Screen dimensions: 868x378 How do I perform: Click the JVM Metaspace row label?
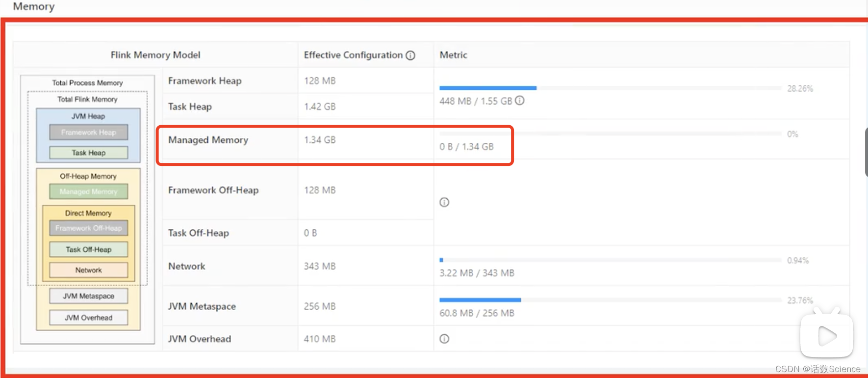pos(202,306)
